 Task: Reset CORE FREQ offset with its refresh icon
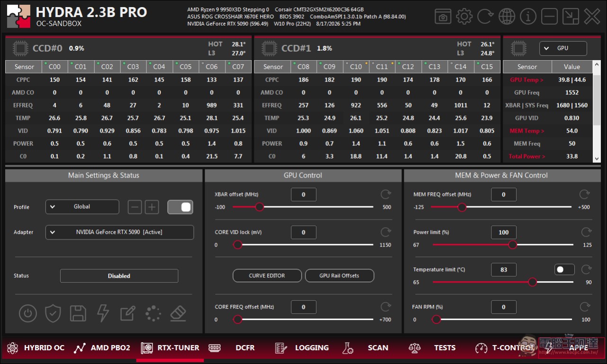386,307
